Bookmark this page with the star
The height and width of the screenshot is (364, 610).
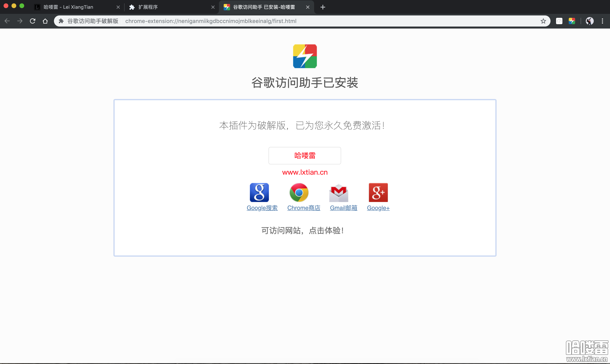543,21
